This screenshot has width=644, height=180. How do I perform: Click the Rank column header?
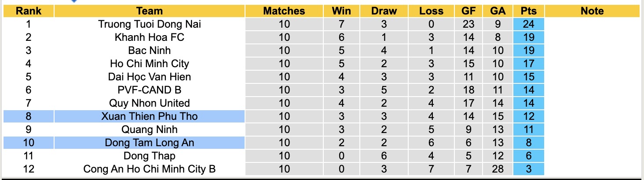click(x=29, y=11)
